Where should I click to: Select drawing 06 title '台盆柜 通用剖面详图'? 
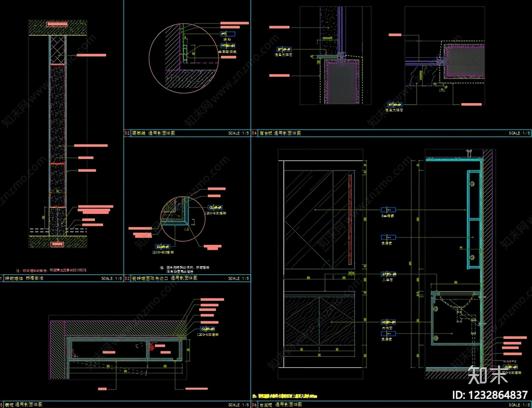coord(281,405)
